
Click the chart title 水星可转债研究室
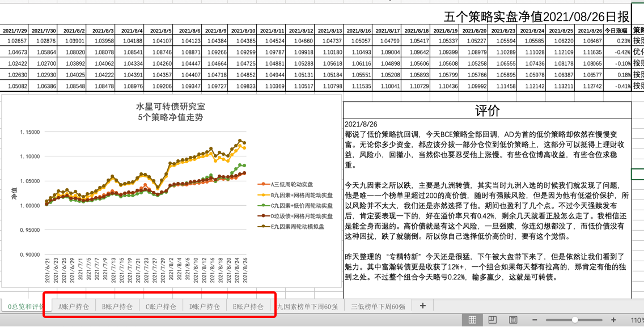[x=171, y=107]
